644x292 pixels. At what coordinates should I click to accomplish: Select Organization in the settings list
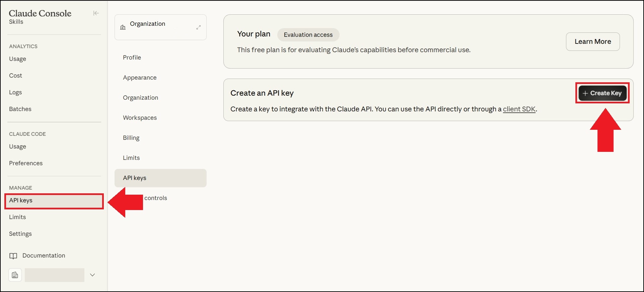click(x=140, y=98)
